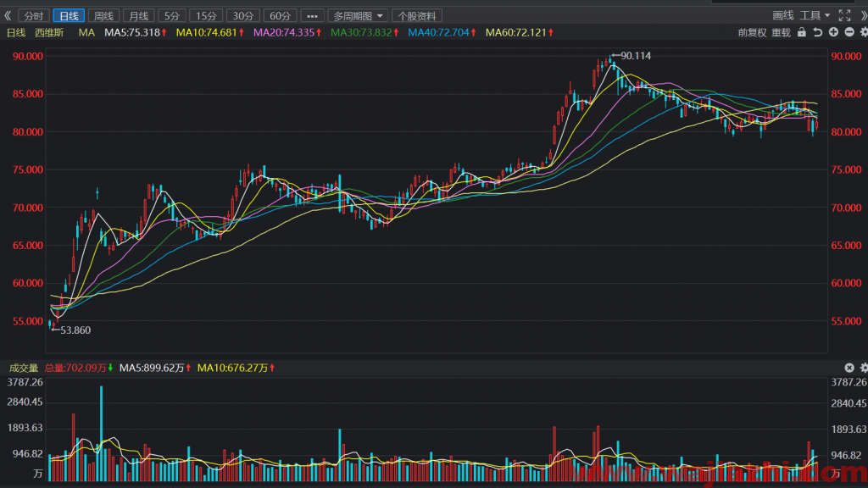This screenshot has height=488, width=868.
Task: Click right axis 70.000 price label
Action: pyautogui.click(x=846, y=208)
